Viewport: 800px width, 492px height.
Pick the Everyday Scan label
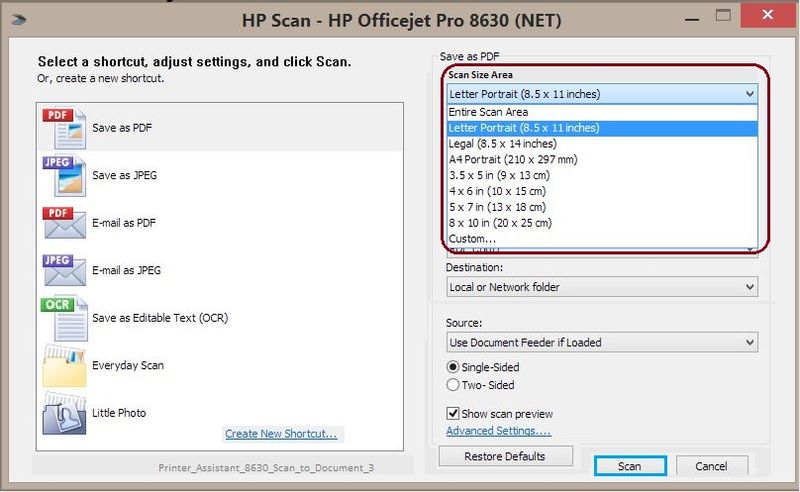pyautogui.click(x=128, y=365)
